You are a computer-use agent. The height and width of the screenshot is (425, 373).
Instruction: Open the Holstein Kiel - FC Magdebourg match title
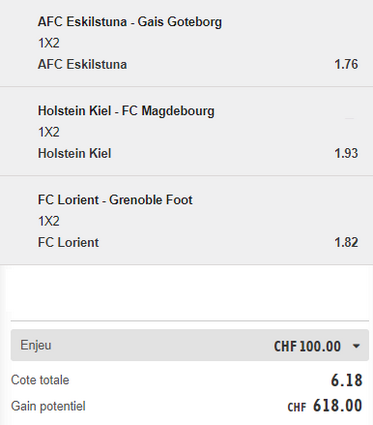126,111
